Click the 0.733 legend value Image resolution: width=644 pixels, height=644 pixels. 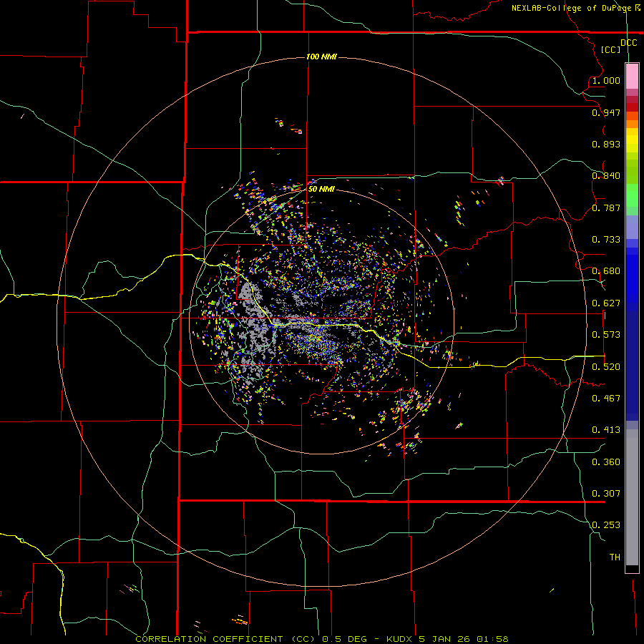[x=606, y=240]
